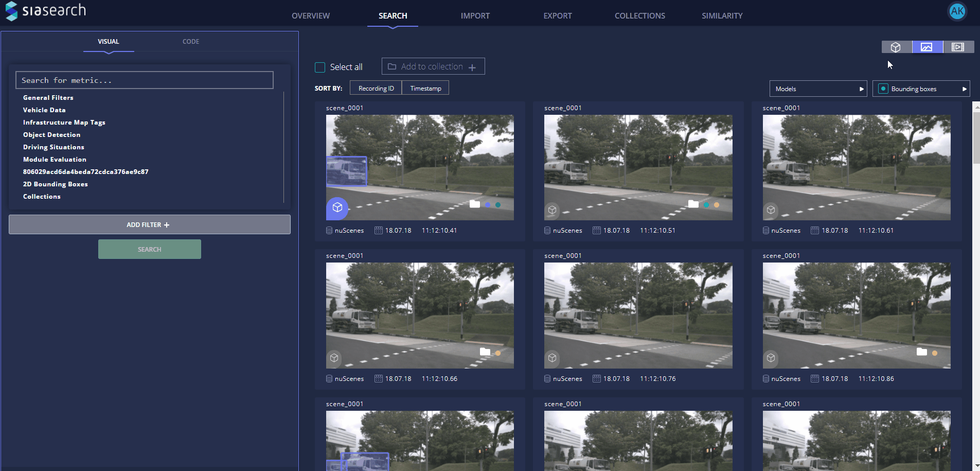This screenshot has width=980, height=471.
Task: Toggle the Bounding boxes checkbox
Action: (x=883, y=89)
